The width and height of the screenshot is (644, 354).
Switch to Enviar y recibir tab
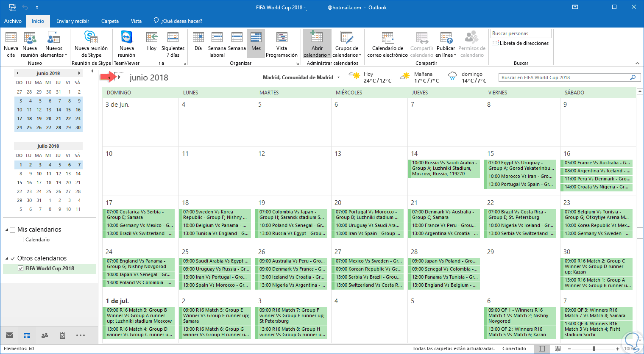pyautogui.click(x=72, y=21)
